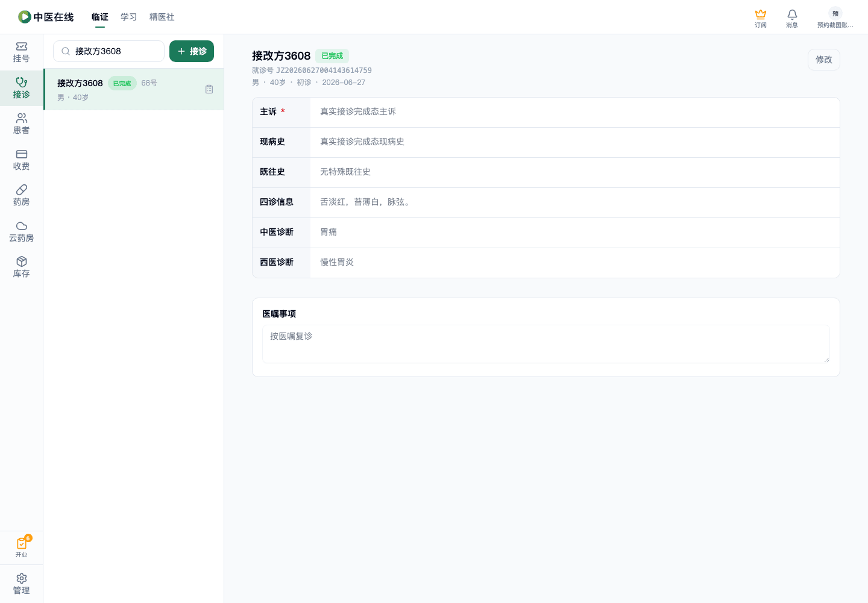
Task: Open the 云药房 cloud pharmacy icon
Action: pyautogui.click(x=22, y=226)
